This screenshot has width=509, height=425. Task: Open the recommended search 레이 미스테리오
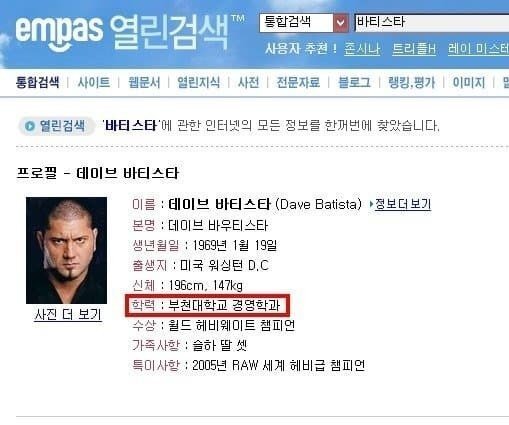click(x=478, y=49)
